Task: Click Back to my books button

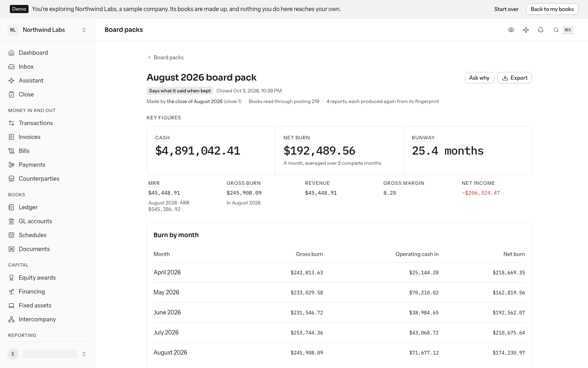Action: pos(552,9)
